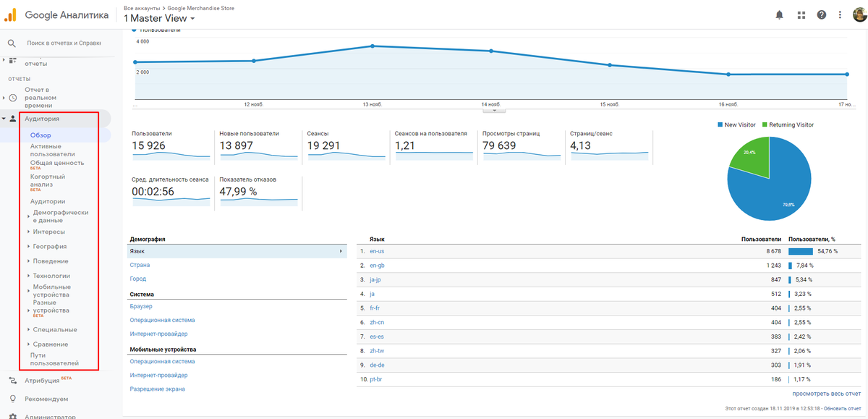The width and height of the screenshot is (868, 419).
Task: Click Обновить отчет link
Action: coord(843,409)
